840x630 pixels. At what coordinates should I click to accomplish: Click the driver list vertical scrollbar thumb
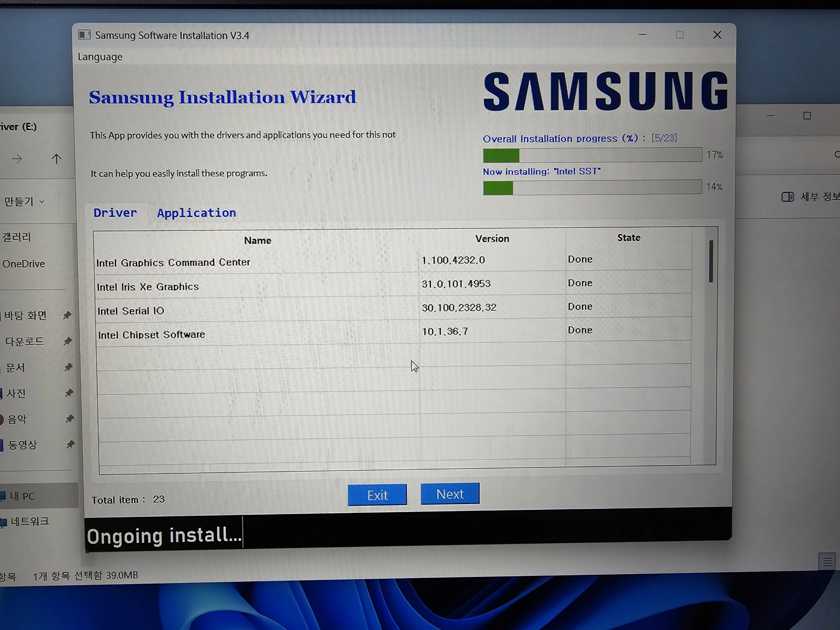tap(710, 261)
